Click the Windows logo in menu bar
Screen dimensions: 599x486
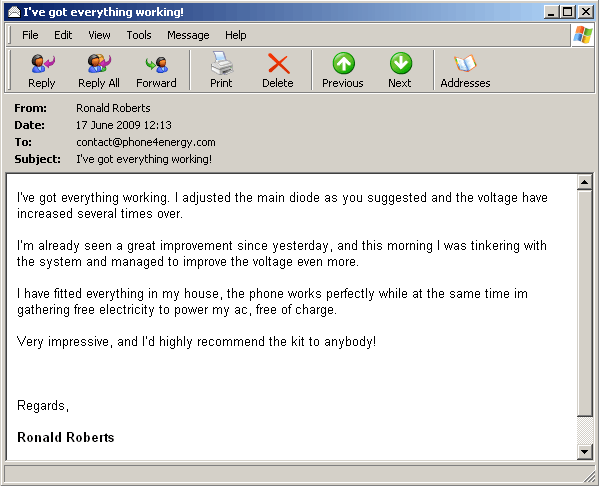[583, 35]
